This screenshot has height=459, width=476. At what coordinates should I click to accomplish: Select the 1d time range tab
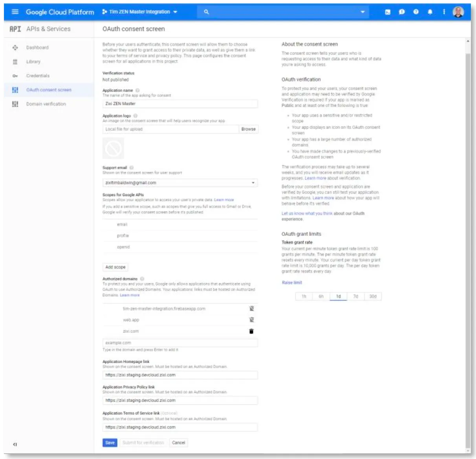[339, 296]
